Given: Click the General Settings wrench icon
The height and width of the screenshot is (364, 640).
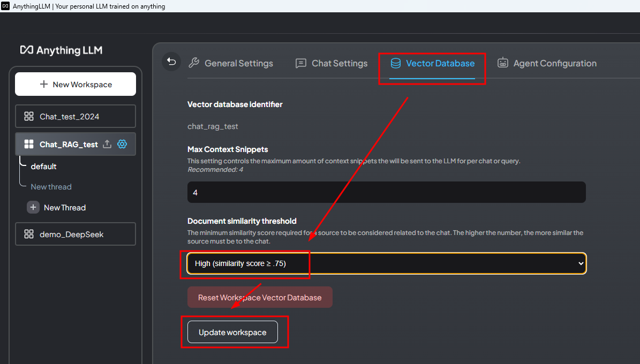Looking at the screenshot, I should point(194,63).
